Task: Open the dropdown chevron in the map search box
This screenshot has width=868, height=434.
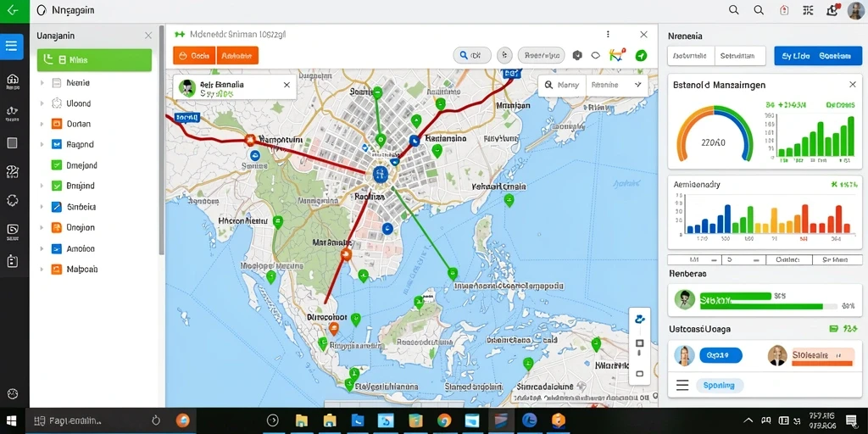Action: point(637,85)
